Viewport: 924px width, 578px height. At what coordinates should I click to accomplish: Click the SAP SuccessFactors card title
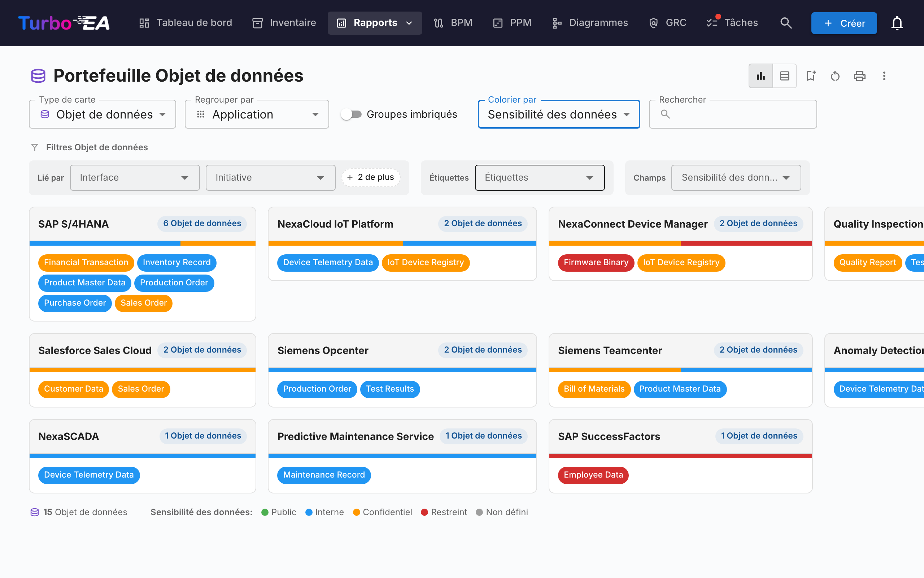click(x=609, y=436)
